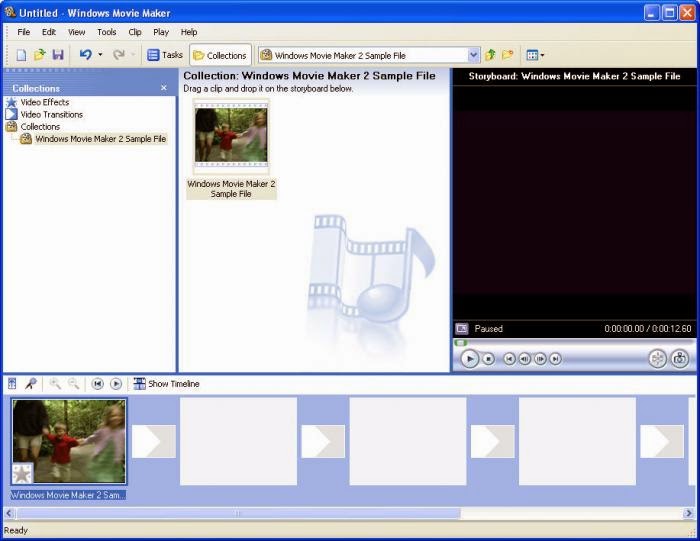Step to next frame in preview

pos(540,359)
